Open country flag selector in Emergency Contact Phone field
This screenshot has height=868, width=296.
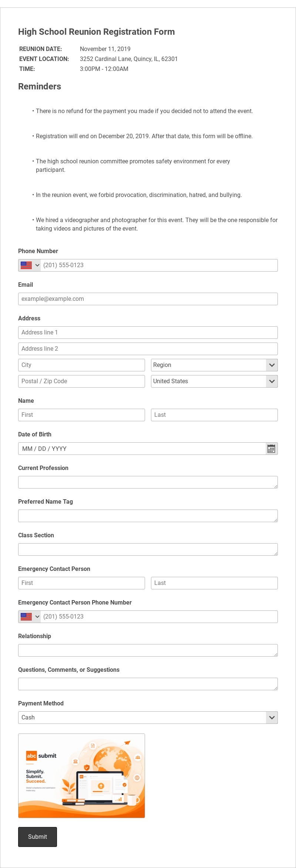click(30, 617)
